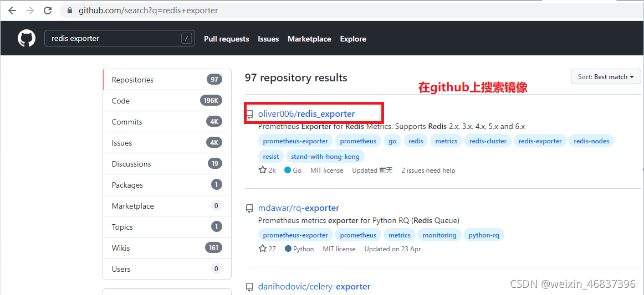Click the go topic tag
644x295 pixels.
[x=392, y=141]
